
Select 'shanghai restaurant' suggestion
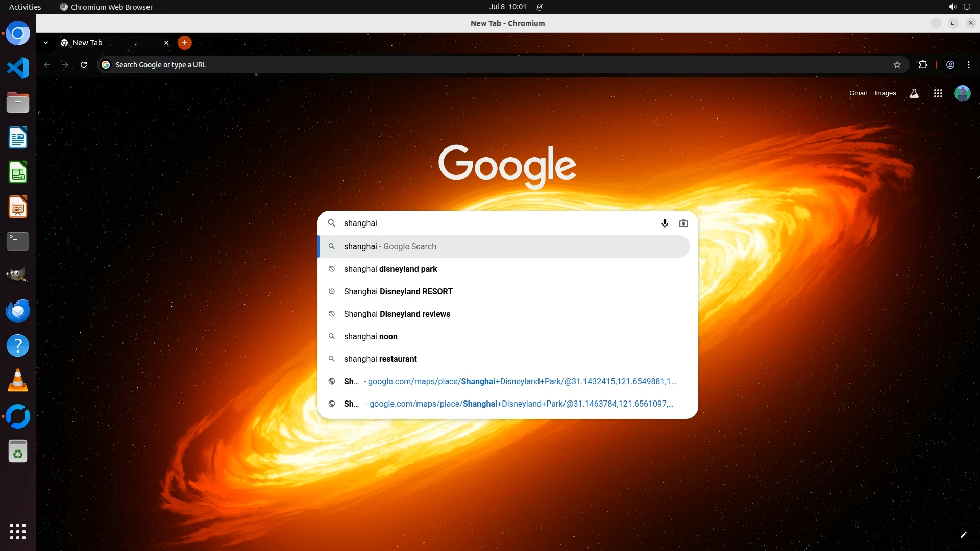coord(380,359)
